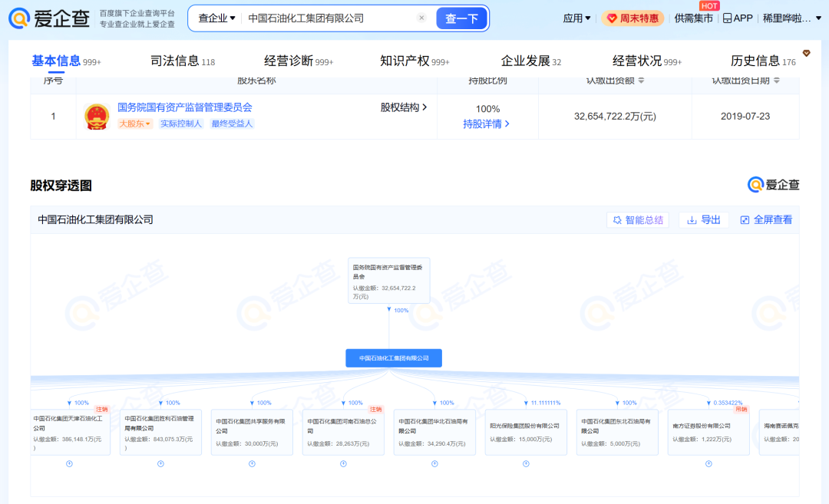Clear the search box with the X icon
The image size is (829, 504).
click(x=421, y=18)
